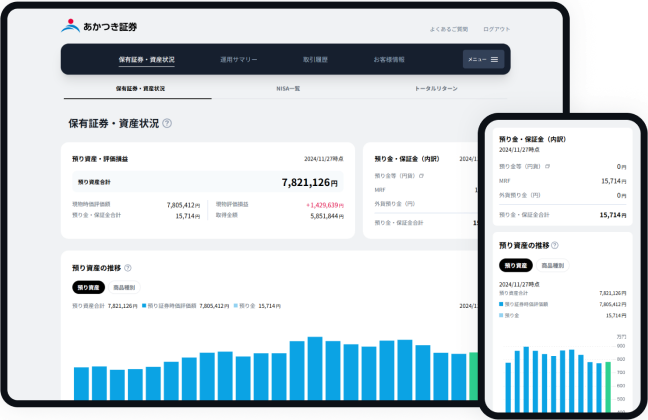Select 預り資産 pill toggle on tablet chart
This screenshot has width=648, height=420.
click(x=88, y=287)
